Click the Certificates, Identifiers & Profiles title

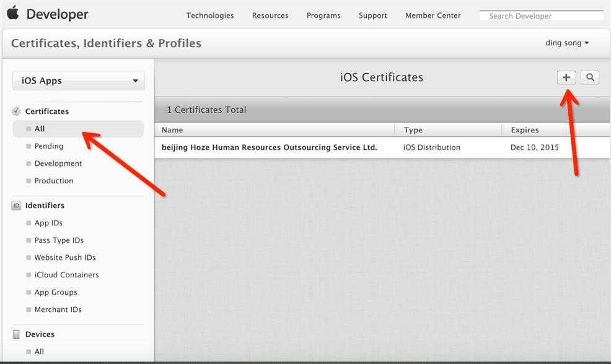[x=106, y=43]
